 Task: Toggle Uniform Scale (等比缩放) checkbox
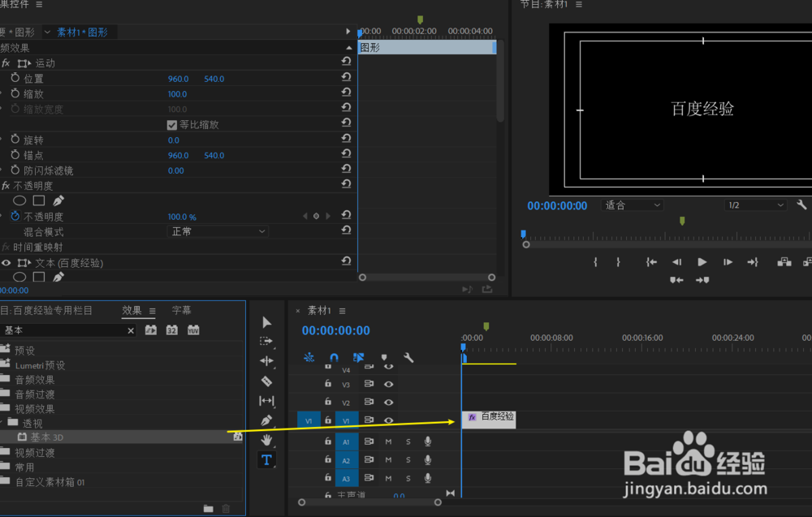click(x=172, y=125)
